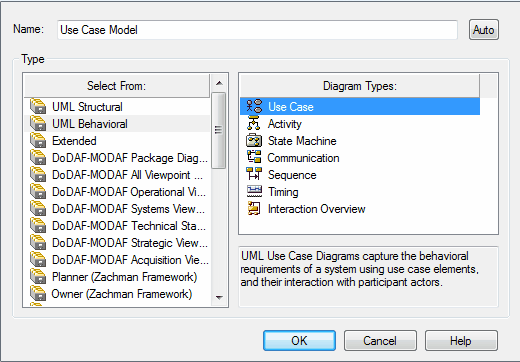Select DoDAF-MODAF Operational Vi... text
Image resolution: width=520 pixels, height=362 pixels.
click(129, 192)
